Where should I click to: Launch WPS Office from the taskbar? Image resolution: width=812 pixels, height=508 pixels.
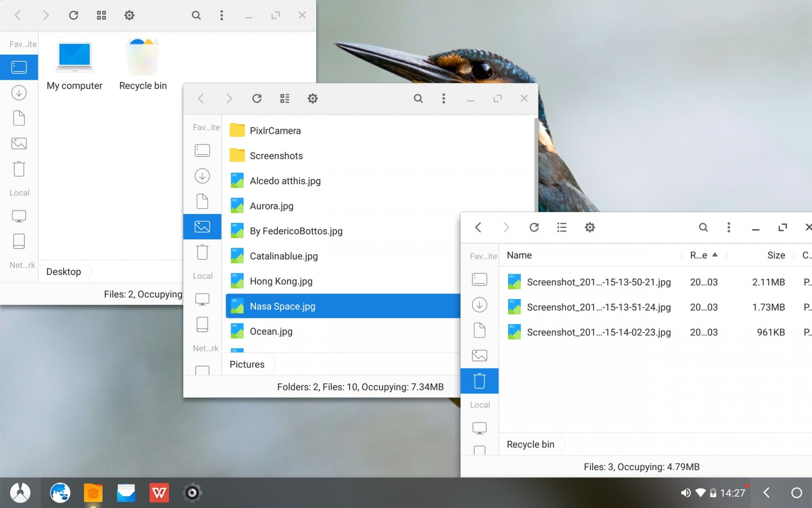click(x=159, y=492)
